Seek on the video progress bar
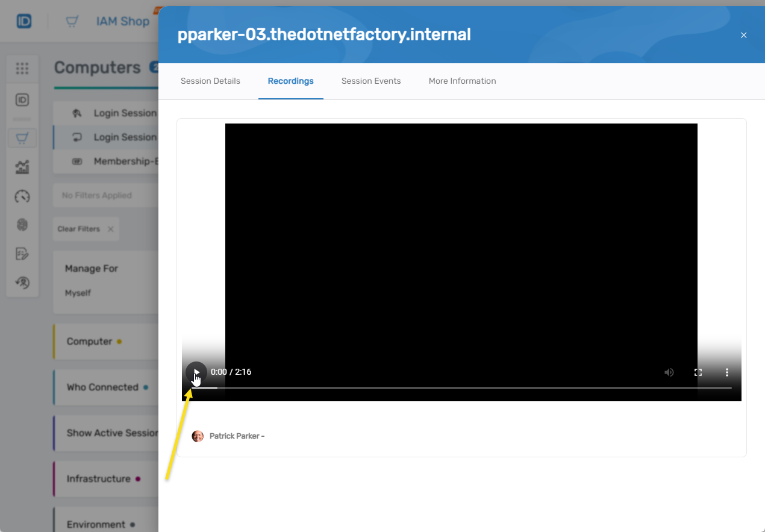The width and height of the screenshot is (765, 532). coord(461,388)
